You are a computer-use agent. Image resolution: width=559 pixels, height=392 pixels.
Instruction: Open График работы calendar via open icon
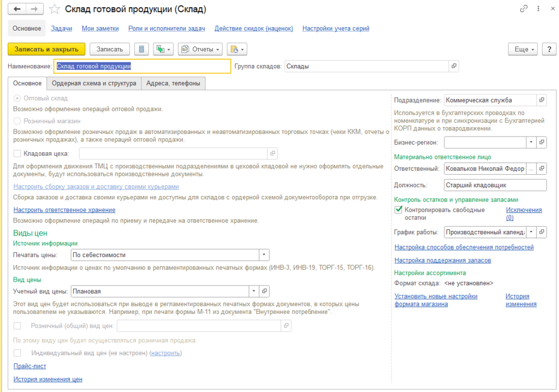542,232
